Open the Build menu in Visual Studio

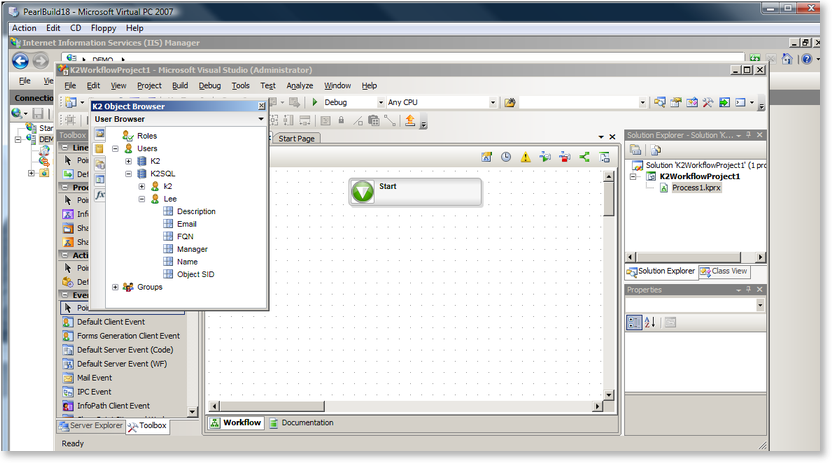[180, 85]
